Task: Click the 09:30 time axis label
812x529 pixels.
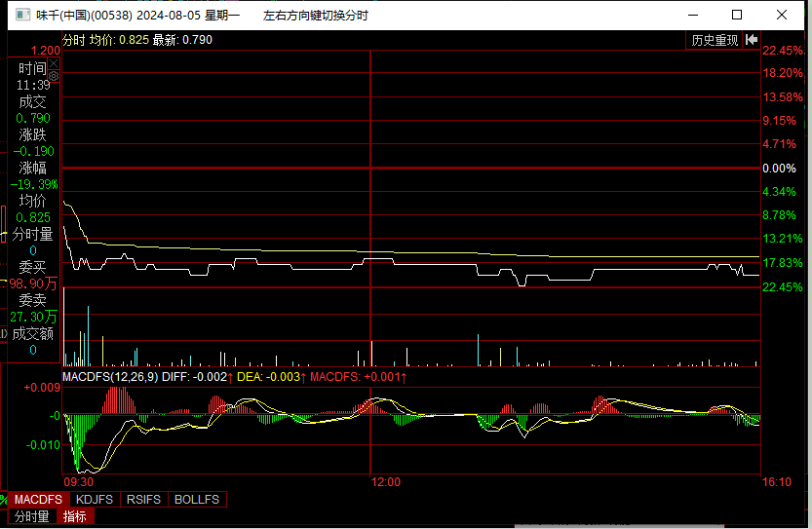Action: click(x=79, y=482)
